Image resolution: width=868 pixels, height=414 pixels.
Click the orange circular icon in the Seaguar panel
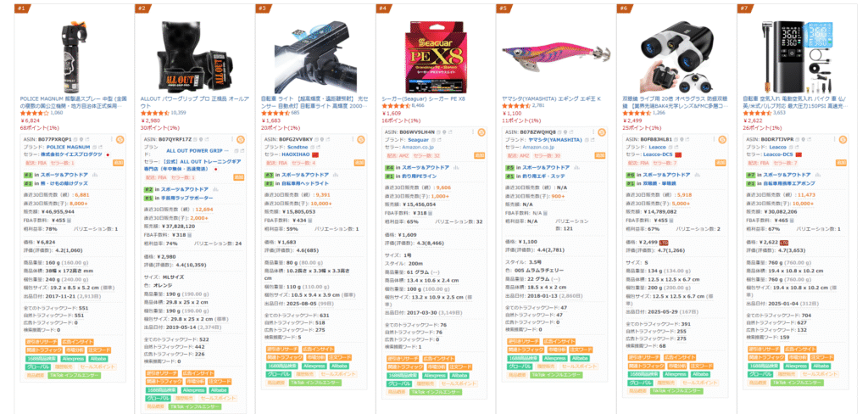[x=481, y=131]
